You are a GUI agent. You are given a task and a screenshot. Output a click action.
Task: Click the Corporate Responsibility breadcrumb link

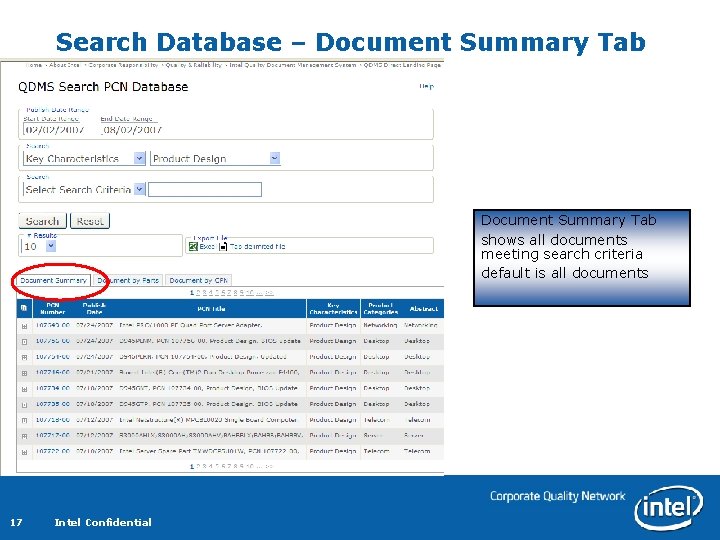[124, 65]
